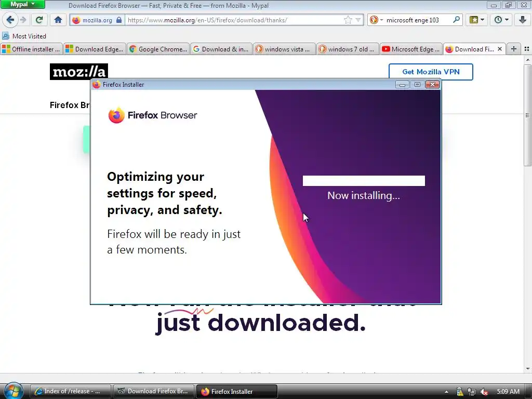532x399 pixels.
Task: Click the Get Mozilla VPN button
Action: 431,72
